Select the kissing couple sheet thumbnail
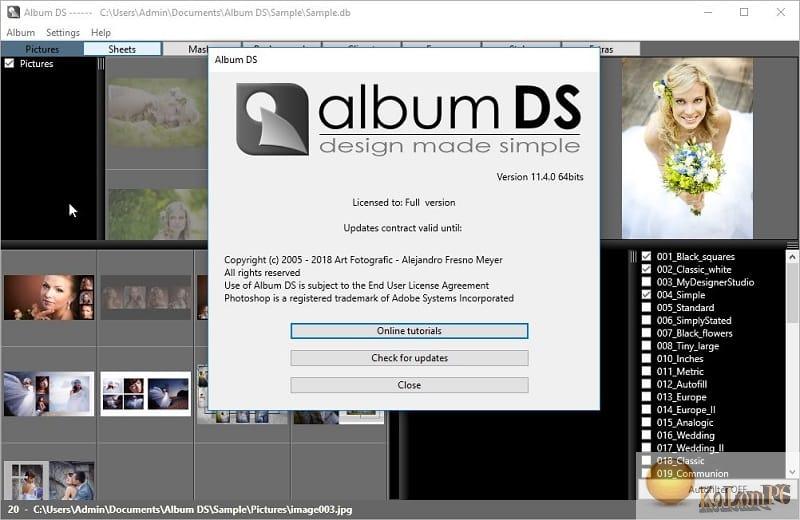This screenshot has height=520, width=800. (x=49, y=480)
